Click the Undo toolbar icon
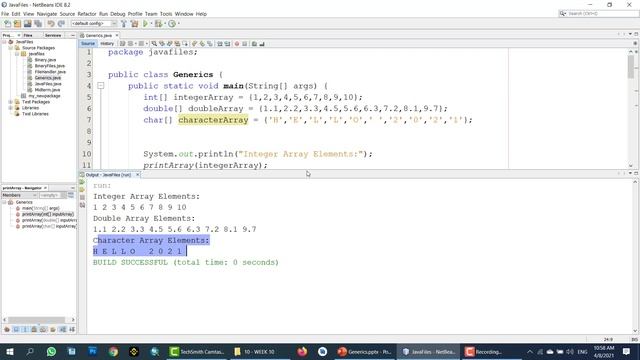Image resolution: width=640 pixels, height=360 pixels. point(51,24)
